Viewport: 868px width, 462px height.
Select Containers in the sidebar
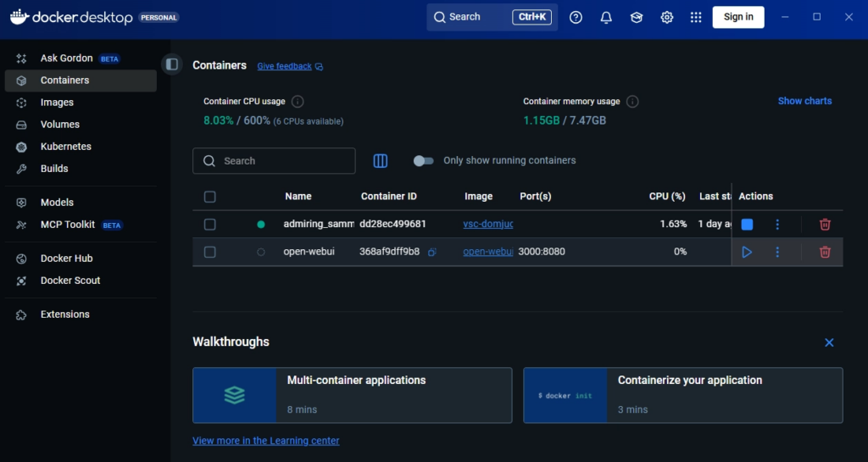81,81
